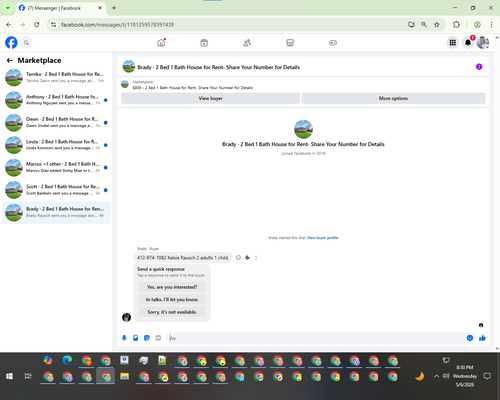
Task: Click the large listing photo above chat title
Action: pos(303,129)
